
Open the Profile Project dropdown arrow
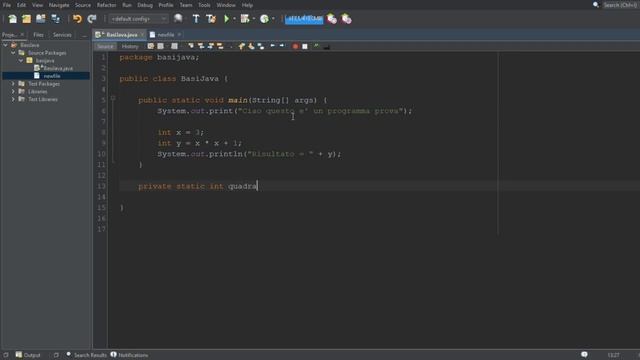pos(273,19)
